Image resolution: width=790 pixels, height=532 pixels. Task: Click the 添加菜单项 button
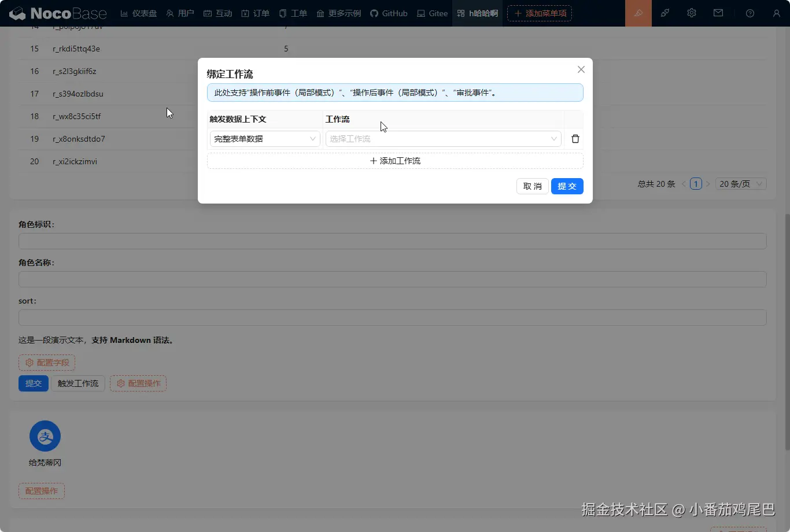540,13
